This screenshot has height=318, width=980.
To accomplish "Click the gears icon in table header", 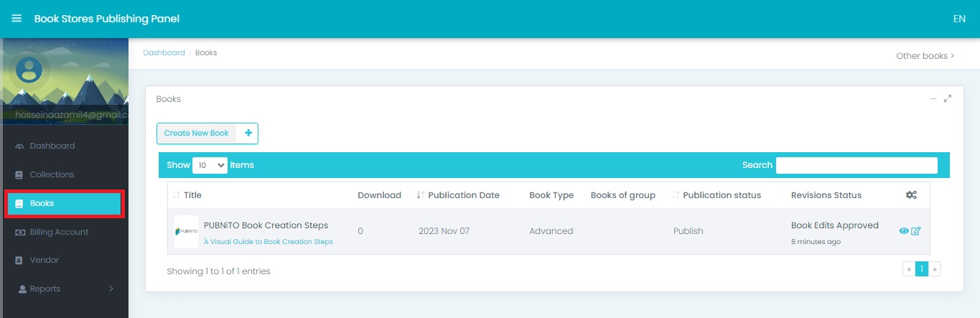I will (x=911, y=195).
